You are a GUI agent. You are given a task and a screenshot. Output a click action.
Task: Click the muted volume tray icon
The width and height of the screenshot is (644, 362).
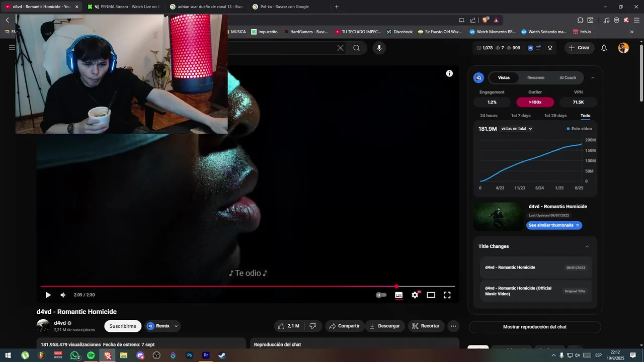(x=578, y=355)
